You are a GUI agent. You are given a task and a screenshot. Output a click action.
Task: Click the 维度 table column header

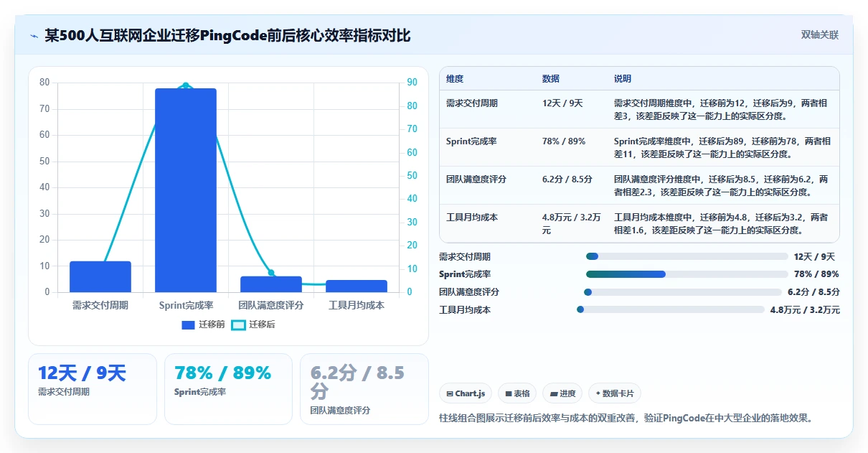point(455,79)
